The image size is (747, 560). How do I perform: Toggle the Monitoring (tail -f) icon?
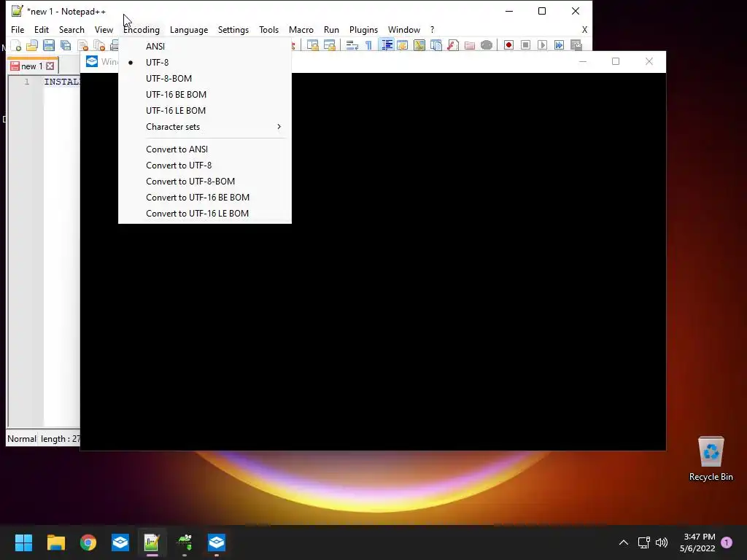(x=487, y=45)
